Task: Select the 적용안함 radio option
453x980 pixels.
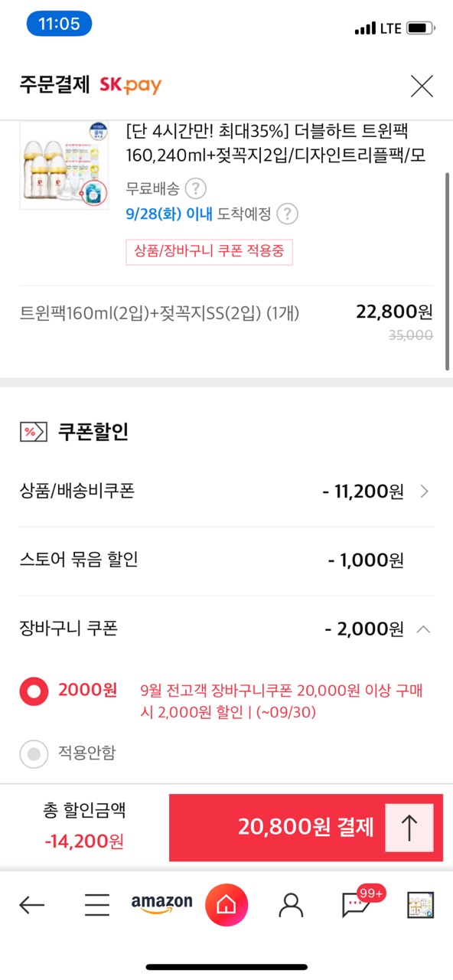Action: pyautogui.click(x=34, y=754)
